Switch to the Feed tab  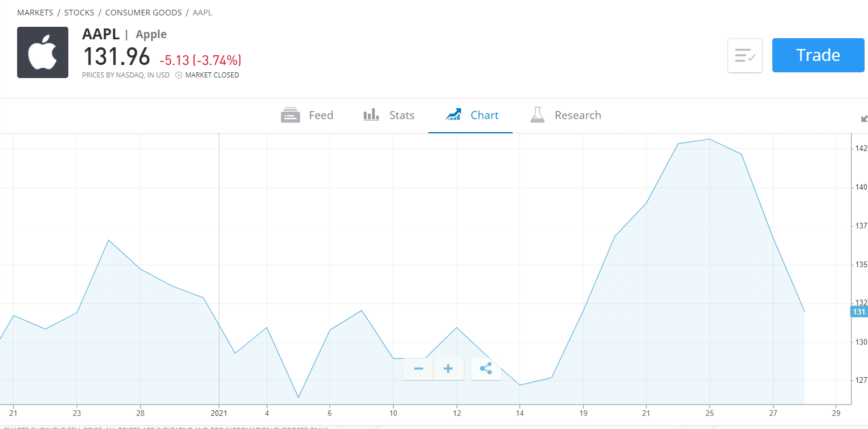tap(307, 115)
